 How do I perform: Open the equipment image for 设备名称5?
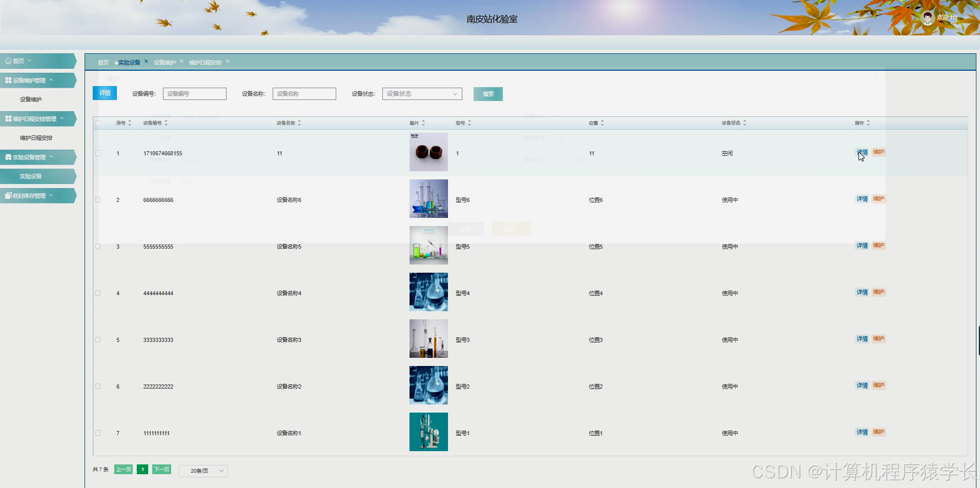[x=428, y=246]
